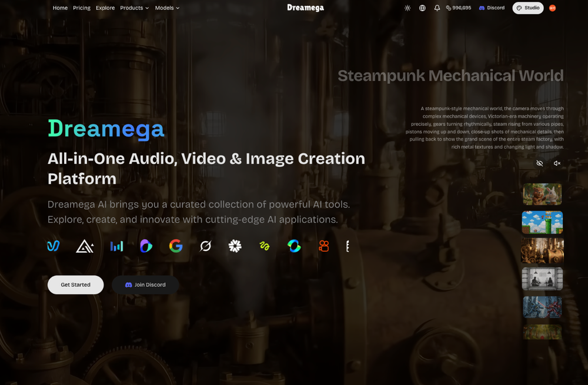Click the Get Started button
This screenshot has height=385, width=588.
(x=76, y=285)
